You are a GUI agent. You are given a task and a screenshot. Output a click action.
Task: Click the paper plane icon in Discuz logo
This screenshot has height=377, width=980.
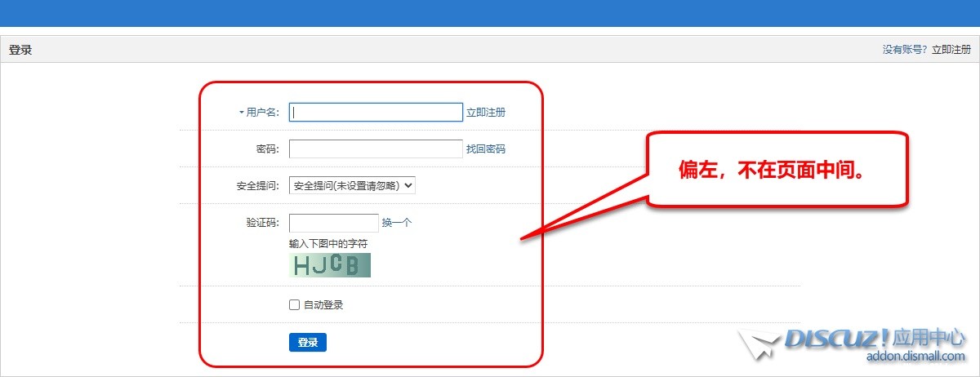click(x=757, y=344)
